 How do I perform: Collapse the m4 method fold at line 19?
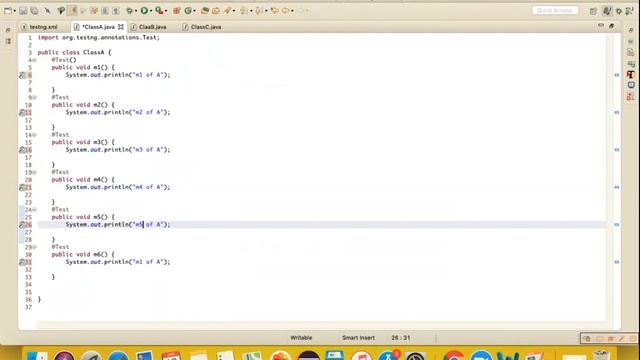(x=35, y=173)
